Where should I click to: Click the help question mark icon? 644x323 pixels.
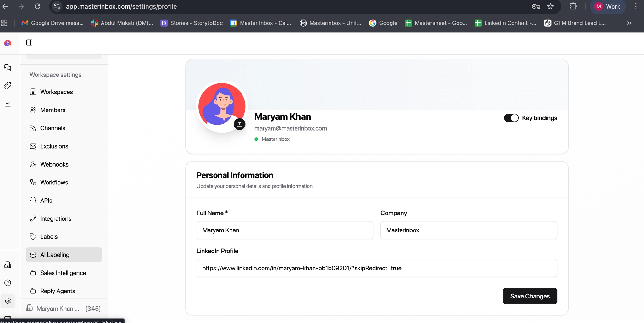click(x=8, y=283)
